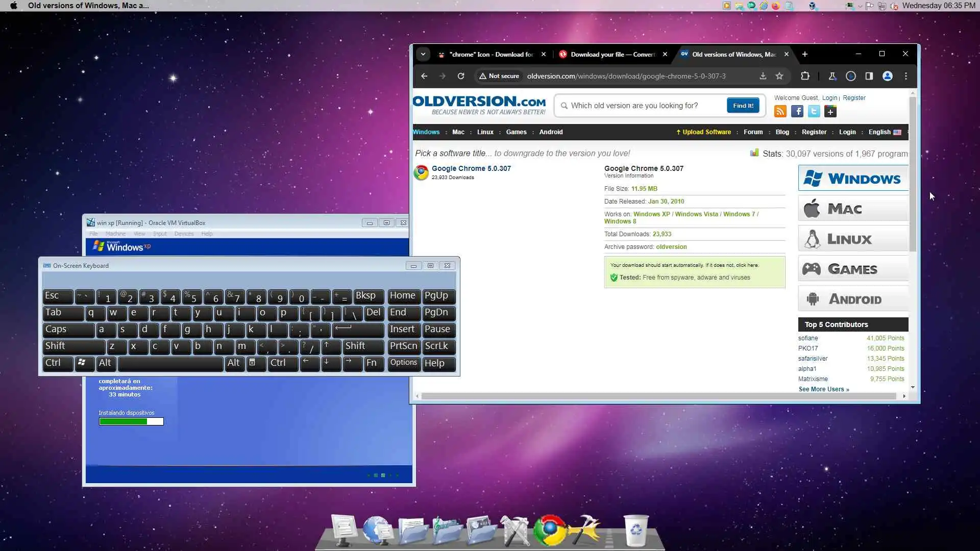Click the Twitter bird icon
Screen dimensions: 980x551
click(x=814, y=111)
